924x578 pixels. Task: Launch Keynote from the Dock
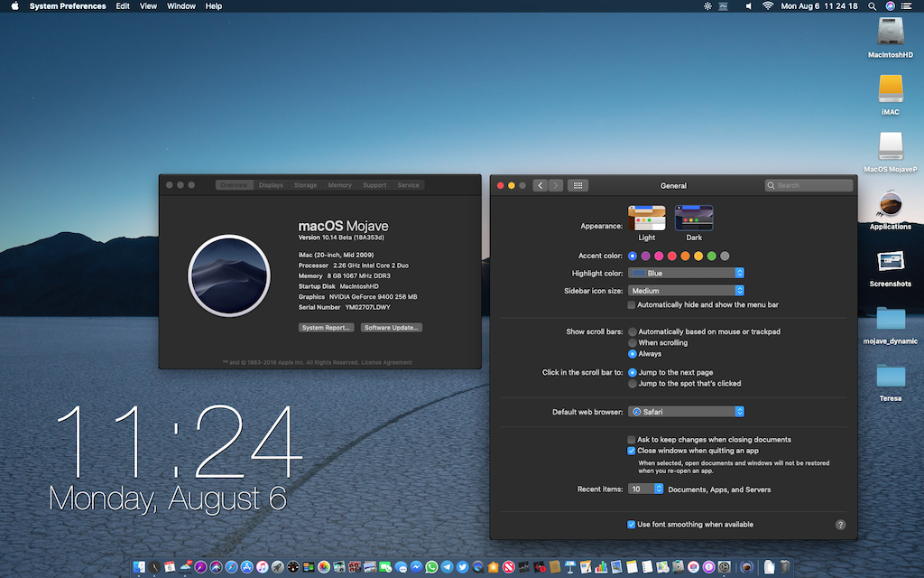click(x=570, y=567)
